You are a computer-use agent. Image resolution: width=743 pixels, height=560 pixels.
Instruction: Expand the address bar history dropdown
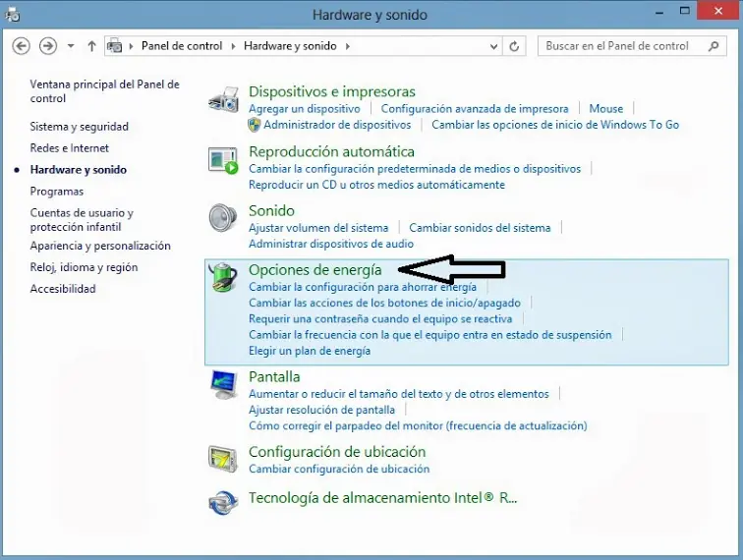(493, 46)
